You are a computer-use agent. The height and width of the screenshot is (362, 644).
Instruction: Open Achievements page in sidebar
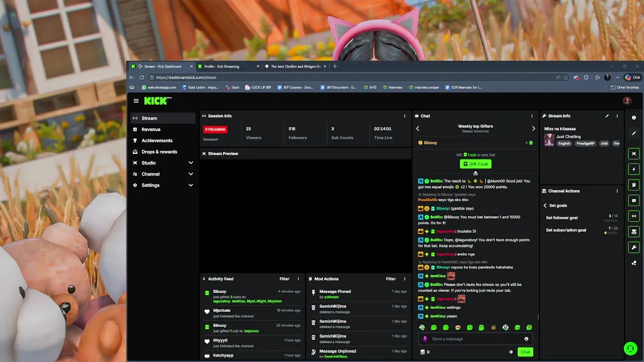pos(163,140)
